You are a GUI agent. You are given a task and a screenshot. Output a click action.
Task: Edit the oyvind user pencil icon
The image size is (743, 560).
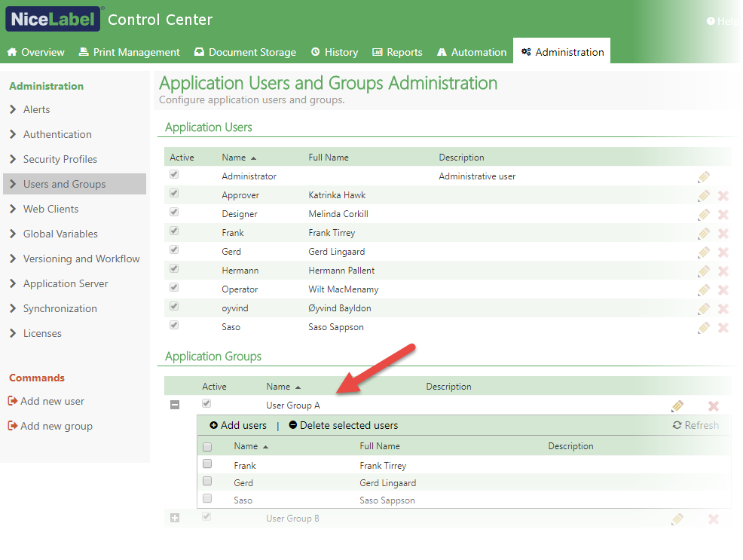(x=704, y=309)
